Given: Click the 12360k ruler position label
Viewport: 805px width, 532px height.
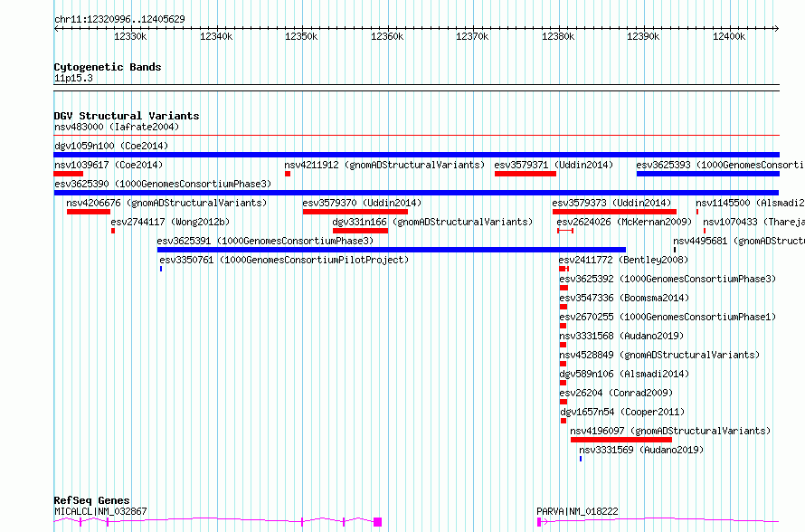Looking at the screenshot, I should [387, 36].
